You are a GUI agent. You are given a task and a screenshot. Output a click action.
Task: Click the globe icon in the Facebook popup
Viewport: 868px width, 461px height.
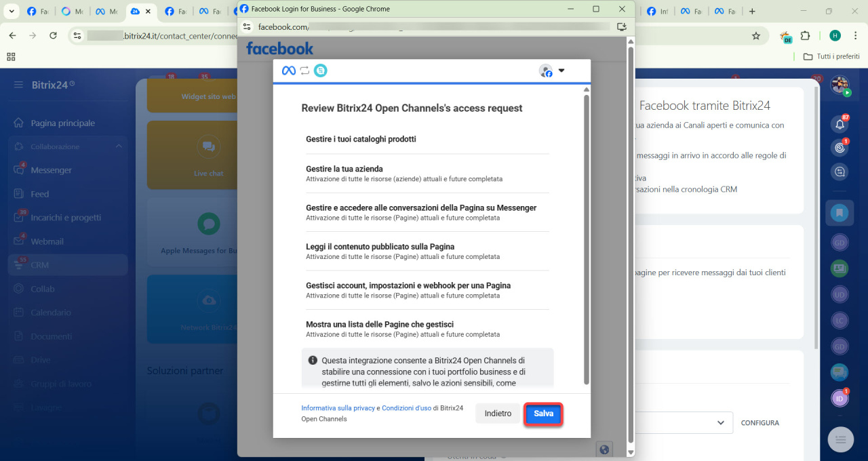(604, 449)
